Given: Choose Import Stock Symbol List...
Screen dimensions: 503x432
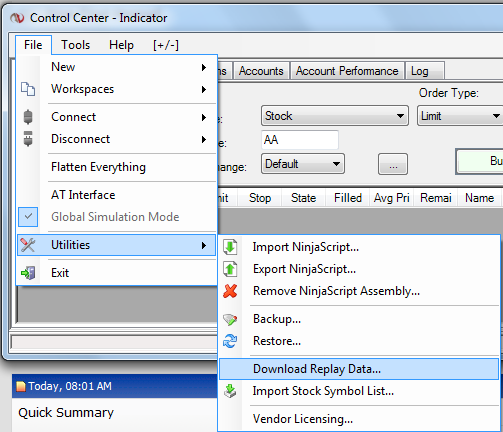Looking at the screenshot, I should point(359,391).
